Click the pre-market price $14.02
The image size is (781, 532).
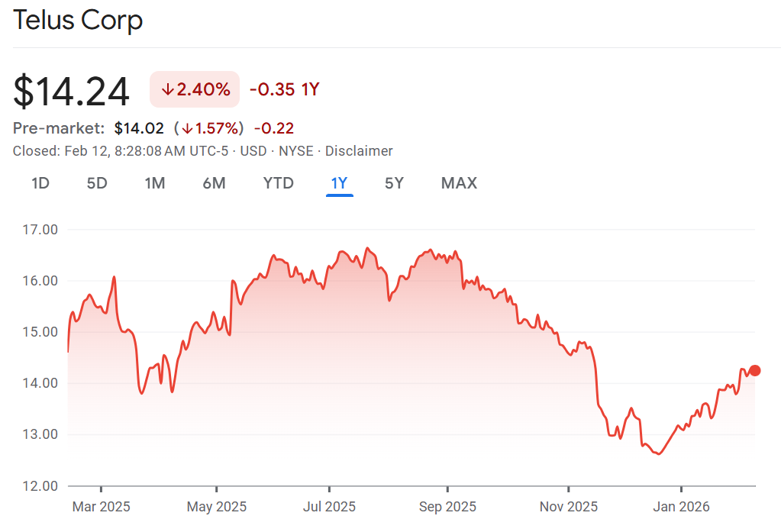[x=139, y=128]
